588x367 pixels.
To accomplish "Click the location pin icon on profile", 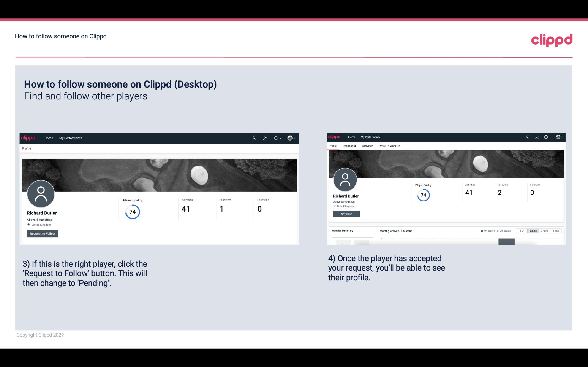I will (x=28, y=225).
